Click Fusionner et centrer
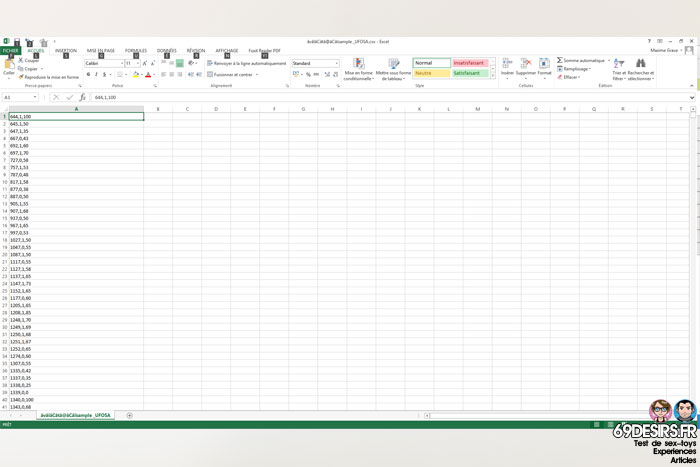The image size is (700, 467). pyautogui.click(x=230, y=75)
